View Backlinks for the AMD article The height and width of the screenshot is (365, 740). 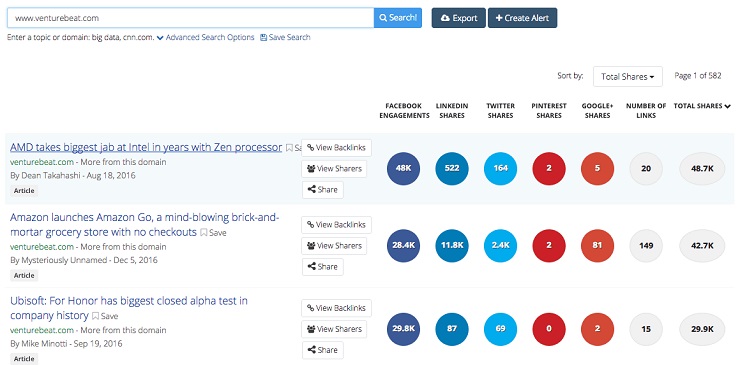click(x=336, y=148)
